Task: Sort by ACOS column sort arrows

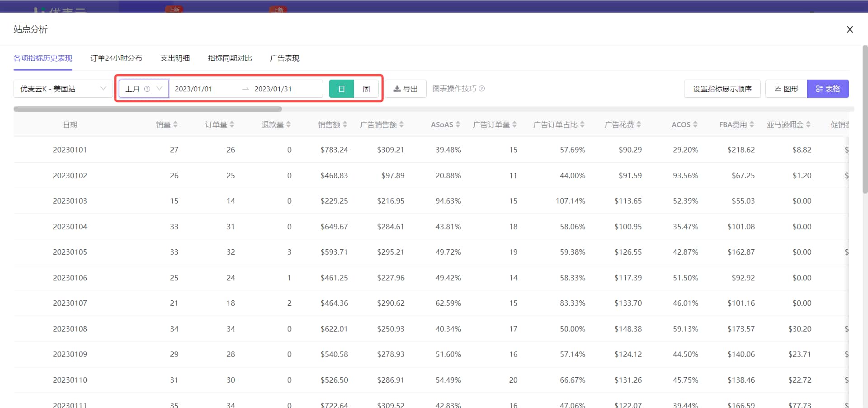Action: [x=695, y=124]
